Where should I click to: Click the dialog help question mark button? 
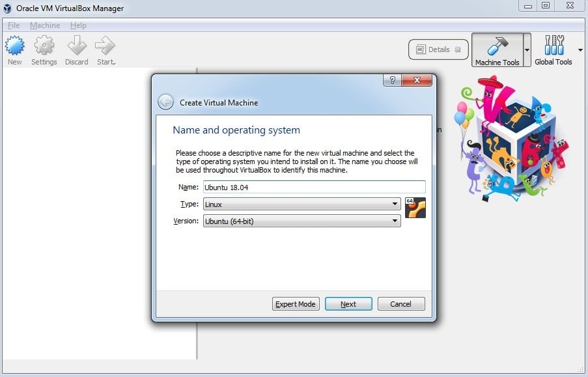click(392, 80)
